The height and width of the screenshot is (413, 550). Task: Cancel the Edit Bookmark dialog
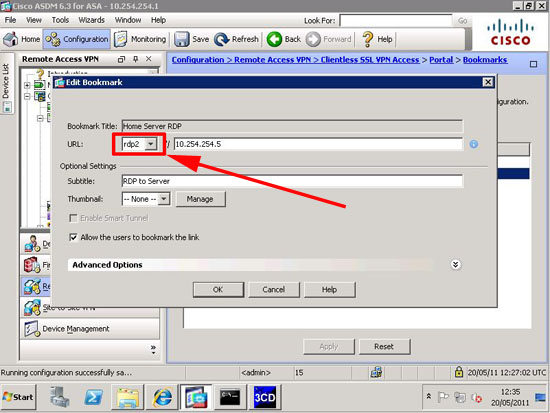(274, 289)
